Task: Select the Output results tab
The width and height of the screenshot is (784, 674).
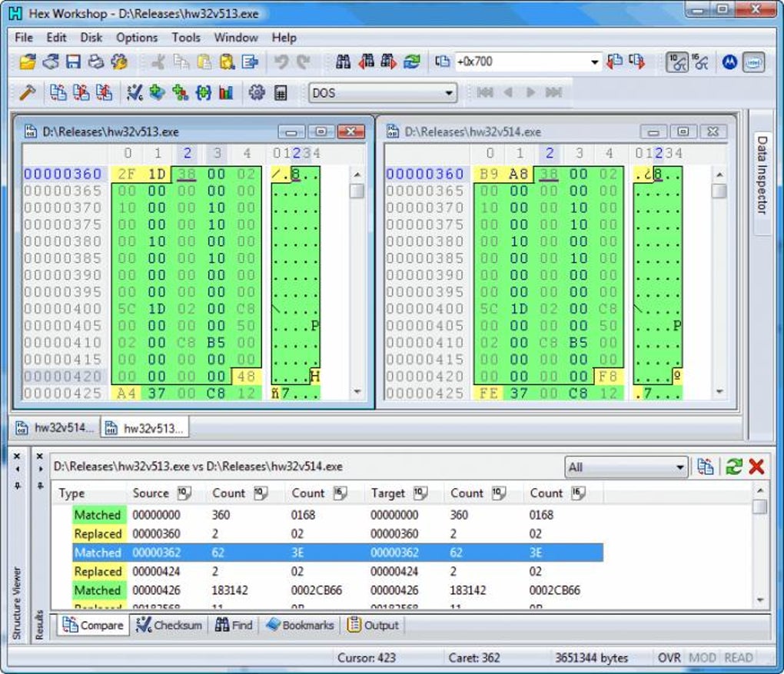Action: (373, 625)
